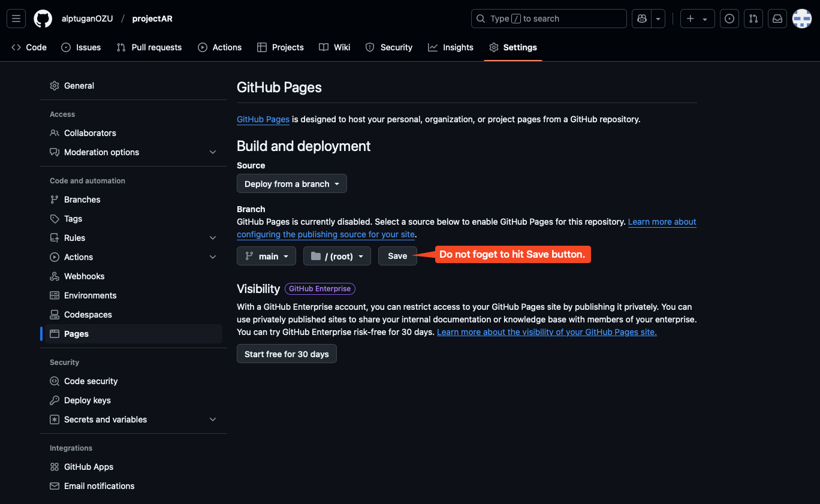Image resolution: width=820 pixels, height=504 pixels.
Task: Click the Email notifications envelope icon
Action: click(55, 486)
